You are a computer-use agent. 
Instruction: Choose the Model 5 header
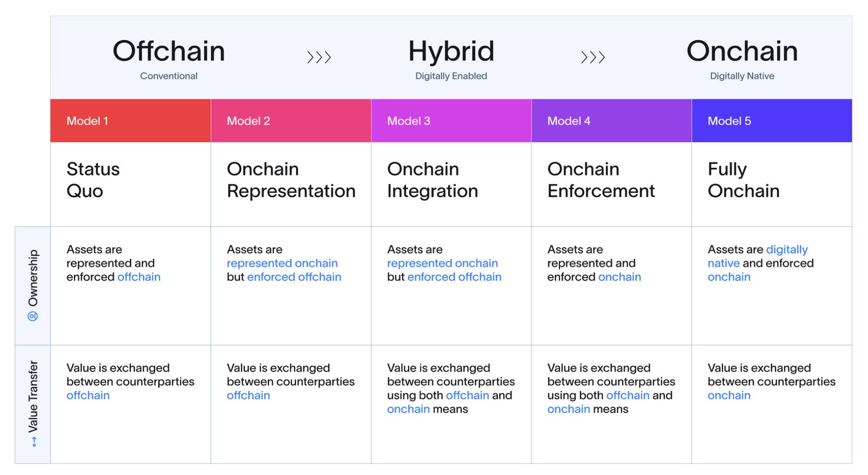771,121
